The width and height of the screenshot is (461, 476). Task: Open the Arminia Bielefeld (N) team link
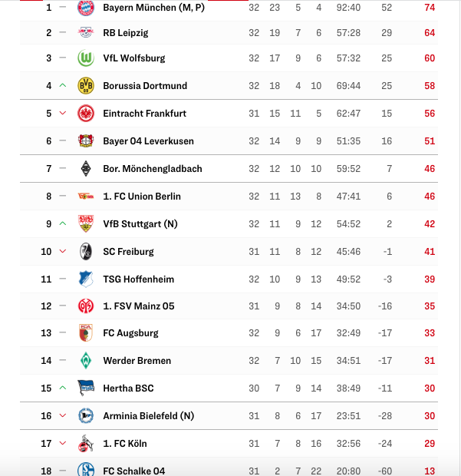149,415
